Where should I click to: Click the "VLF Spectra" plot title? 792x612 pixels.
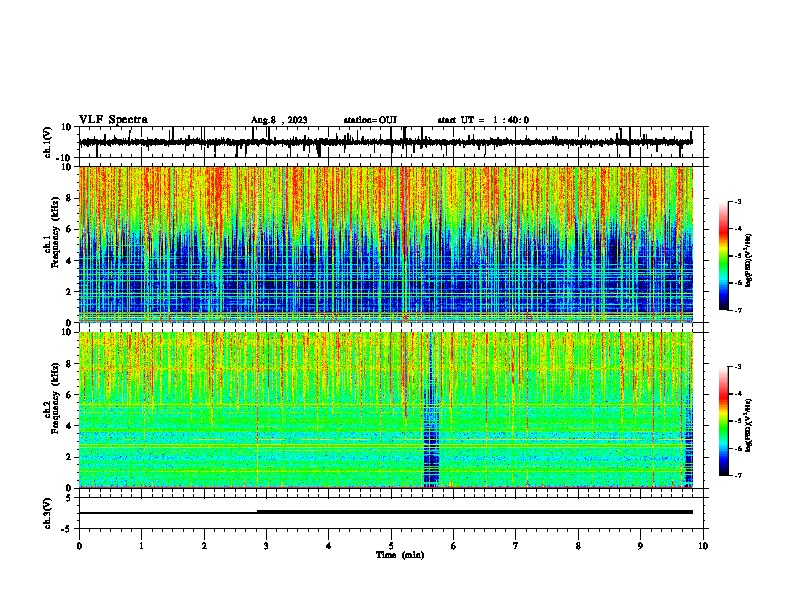tap(113, 120)
